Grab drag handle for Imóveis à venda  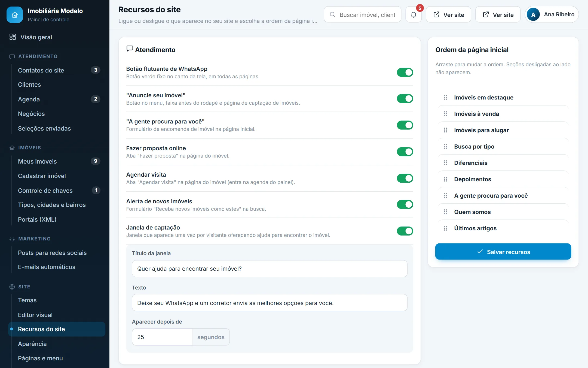[x=445, y=114]
